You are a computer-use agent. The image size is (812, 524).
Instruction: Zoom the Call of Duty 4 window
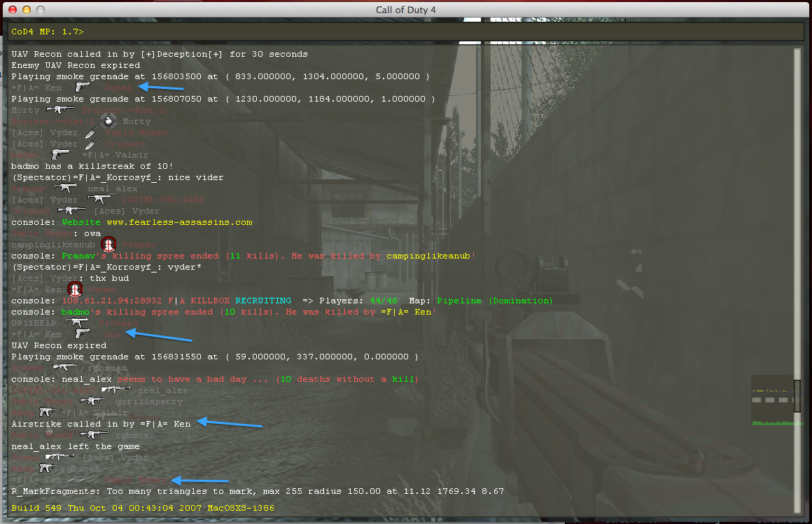point(41,10)
